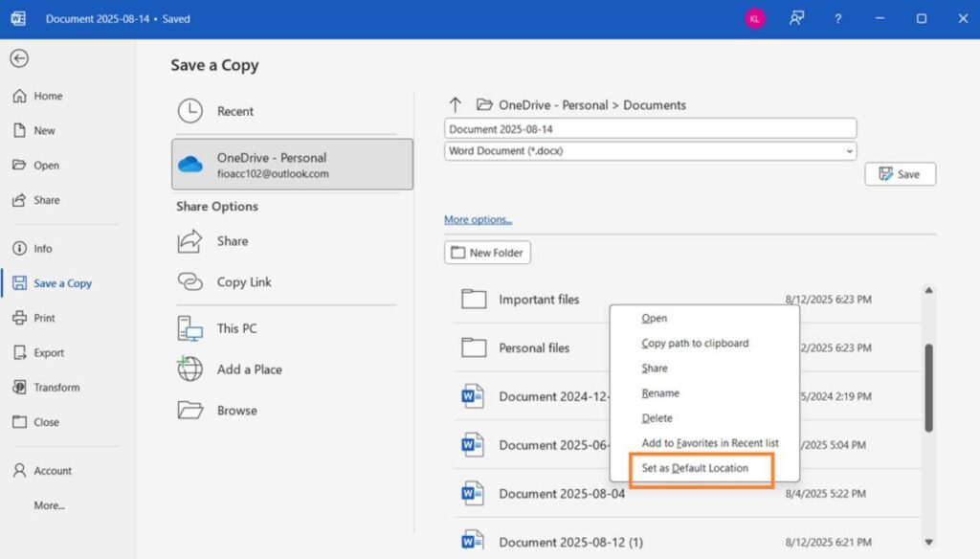Click the file list scrollbar thumb
This screenshot has width=980, height=559.
point(928,388)
